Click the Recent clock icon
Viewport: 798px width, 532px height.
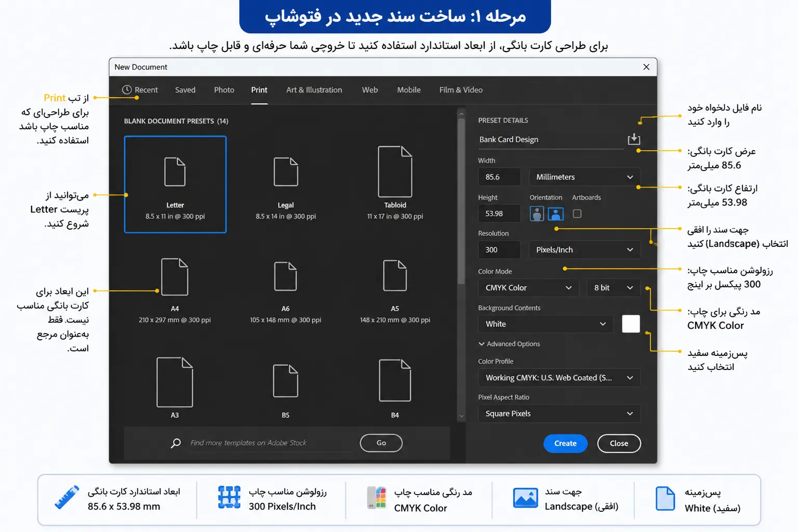127,90
